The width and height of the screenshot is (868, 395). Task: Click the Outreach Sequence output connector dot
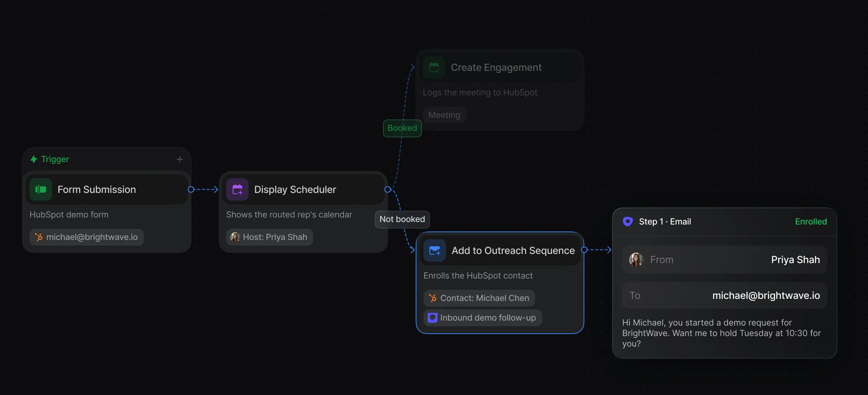[x=584, y=250]
